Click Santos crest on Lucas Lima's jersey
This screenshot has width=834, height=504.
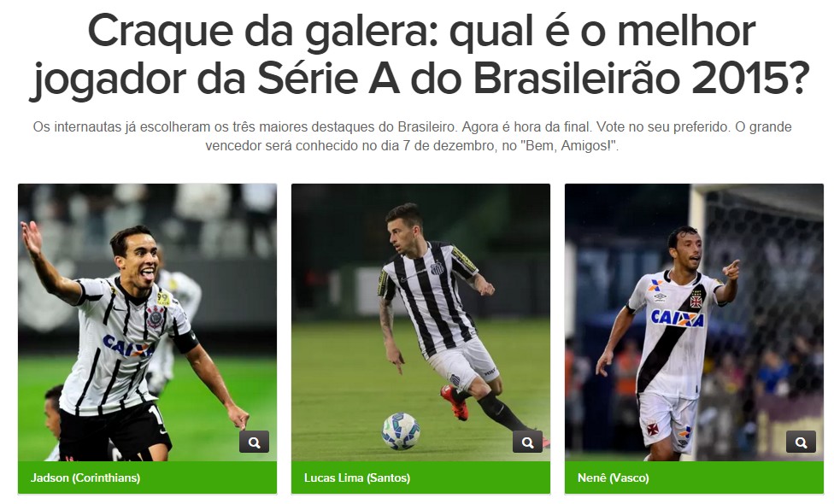click(438, 268)
